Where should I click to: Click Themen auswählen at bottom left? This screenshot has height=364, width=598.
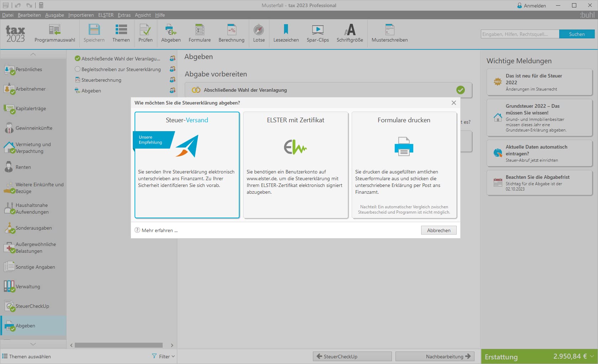click(x=27, y=356)
